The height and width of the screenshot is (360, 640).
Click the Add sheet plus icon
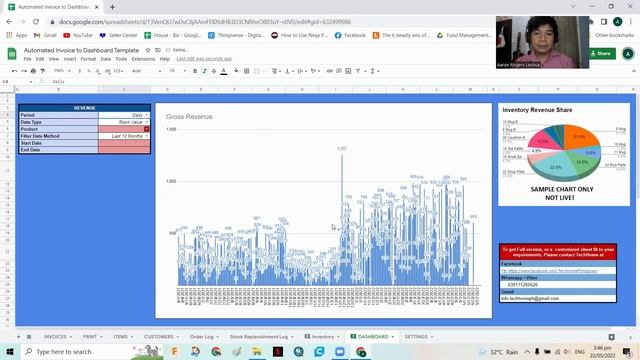[18, 337]
